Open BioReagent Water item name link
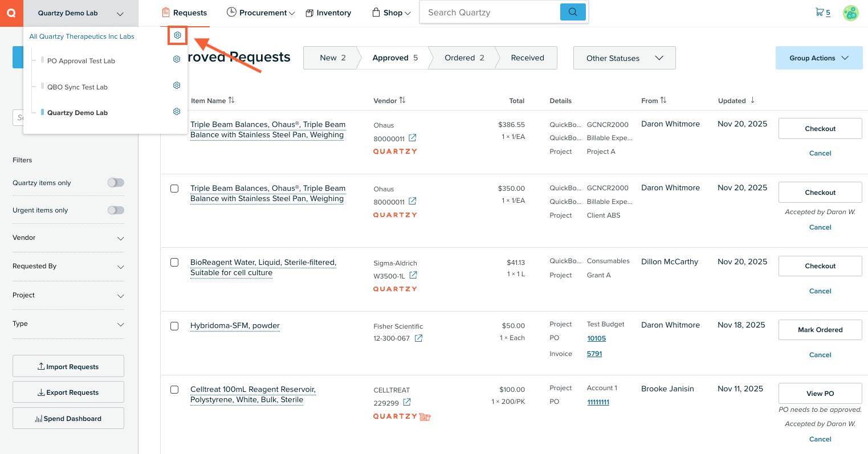Image resolution: width=868 pixels, height=454 pixels. [263, 268]
